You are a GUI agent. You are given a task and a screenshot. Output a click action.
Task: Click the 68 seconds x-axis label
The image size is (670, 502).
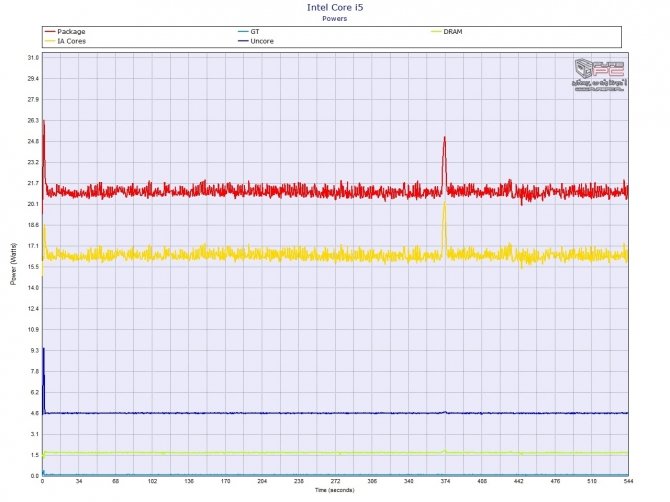pyautogui.click(x=116, y=481)
